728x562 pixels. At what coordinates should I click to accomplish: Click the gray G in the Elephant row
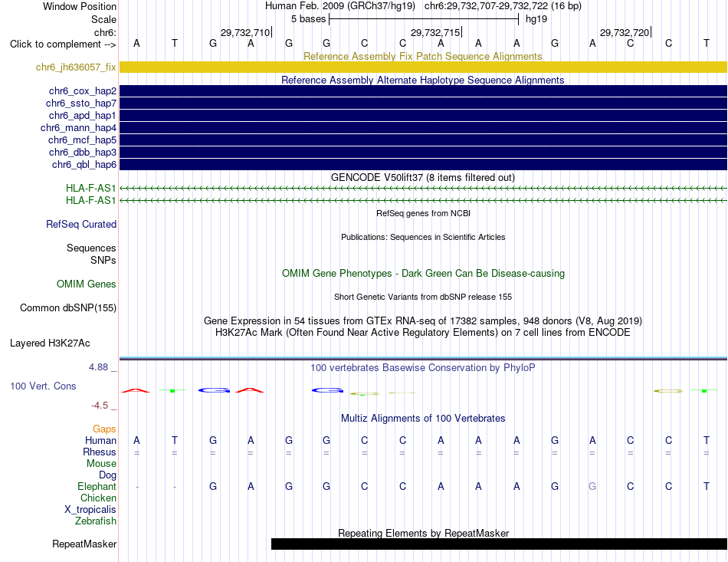(x=592, y=486)
